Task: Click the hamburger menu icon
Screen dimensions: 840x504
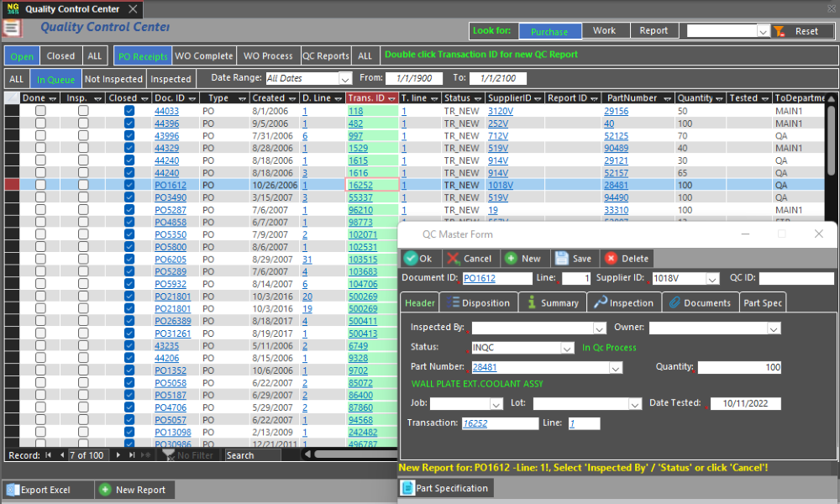Action: (11, 29)
